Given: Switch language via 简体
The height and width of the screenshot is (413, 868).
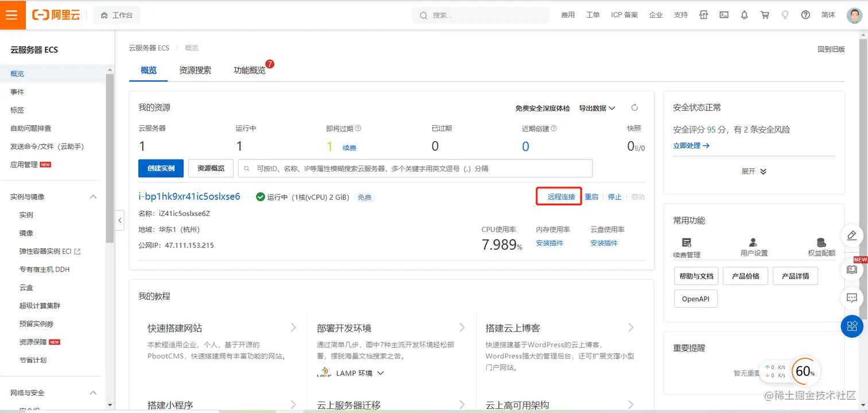Looking at the screenshot, I should pos(828,15).
